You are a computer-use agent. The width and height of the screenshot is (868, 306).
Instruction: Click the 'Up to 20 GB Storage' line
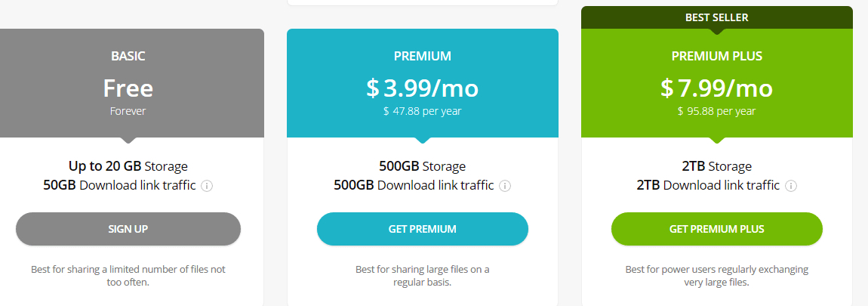[128, 166]
